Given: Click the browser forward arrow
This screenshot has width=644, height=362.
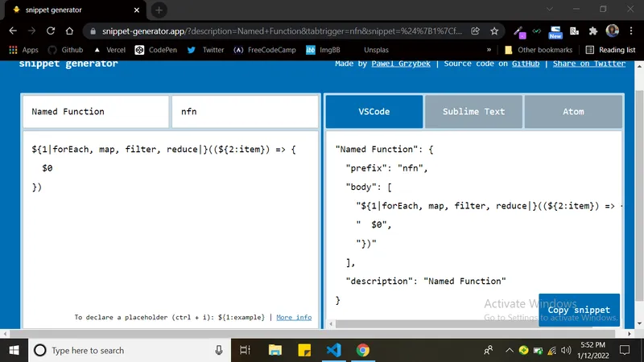Looking at the screenshot, I should 31,31.
